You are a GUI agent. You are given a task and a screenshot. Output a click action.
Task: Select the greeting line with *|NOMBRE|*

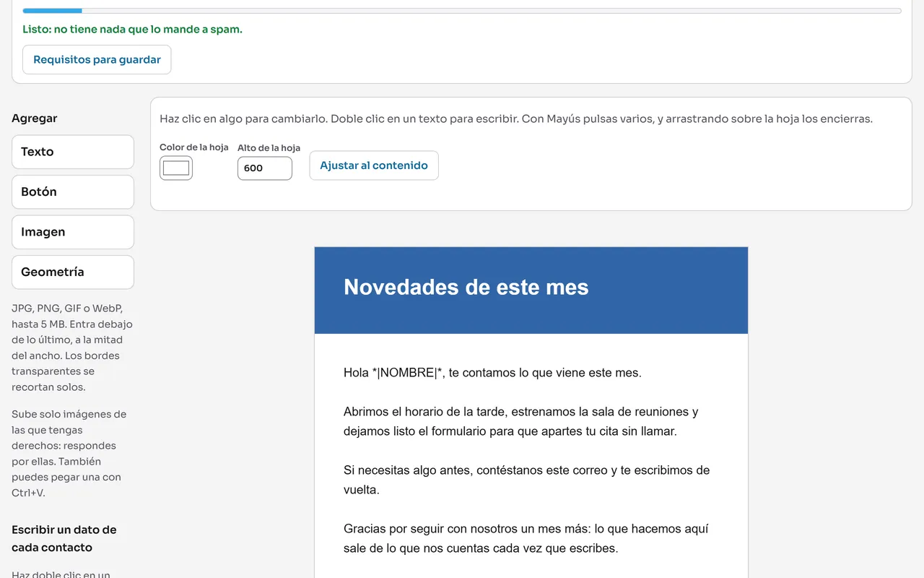492,373
